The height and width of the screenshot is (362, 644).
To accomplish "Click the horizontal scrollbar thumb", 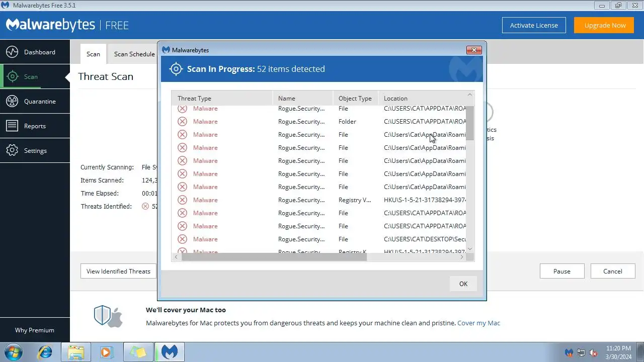I will tap(274, 257).
